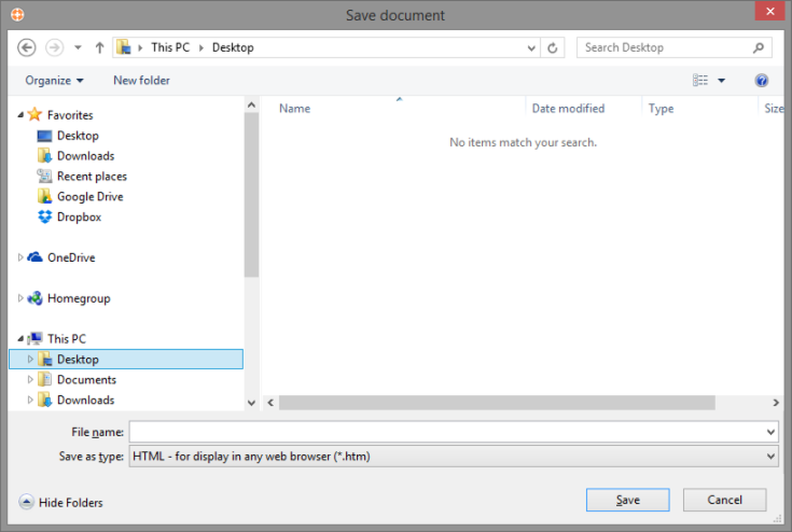The image size is (792, 532).
Task: Open Google Drive from Favorites
Action: [90, 197]
